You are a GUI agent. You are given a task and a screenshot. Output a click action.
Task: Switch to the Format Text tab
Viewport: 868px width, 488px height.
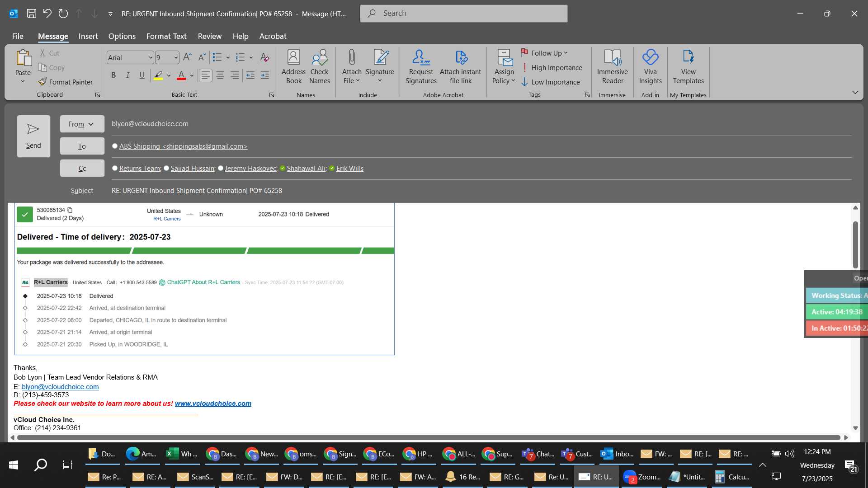pyautogui.click(x=166, y=36)
